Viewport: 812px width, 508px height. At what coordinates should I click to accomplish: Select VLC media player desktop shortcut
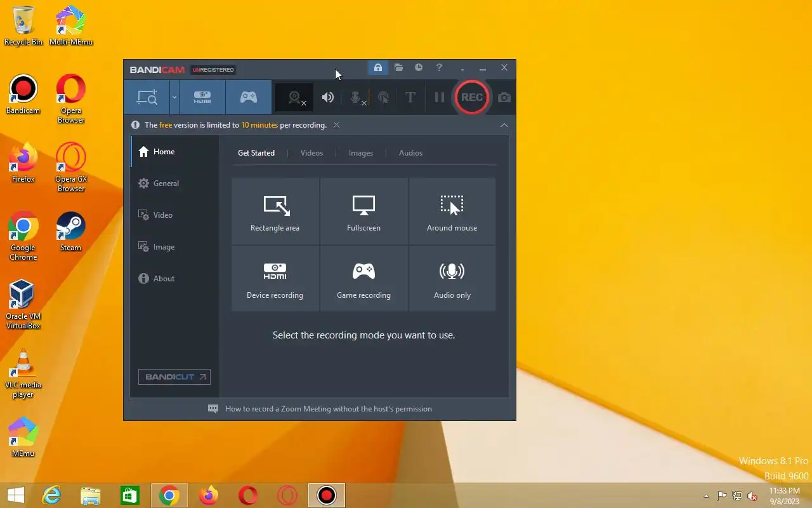pyautogui.click(x=23, y=373)
